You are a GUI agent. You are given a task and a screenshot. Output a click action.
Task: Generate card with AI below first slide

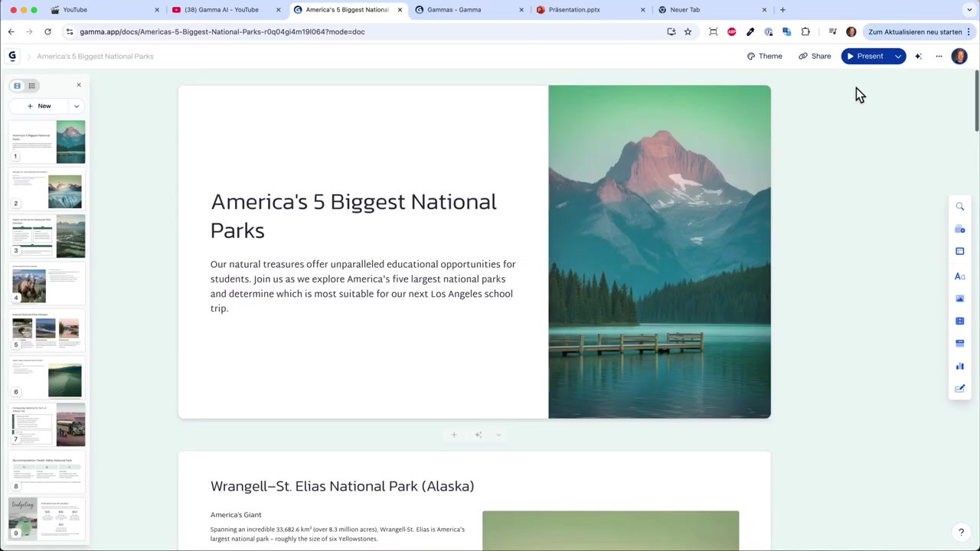point(478,435)
